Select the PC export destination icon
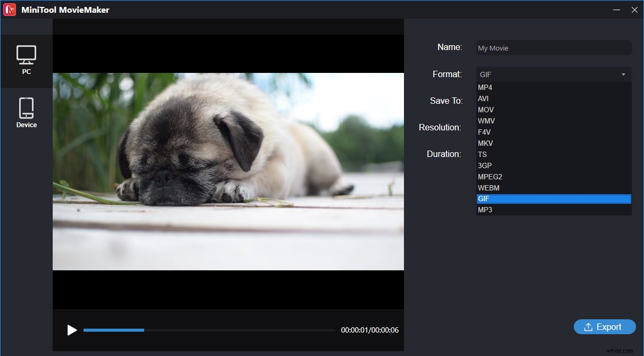The height and width of the screenshot is (356, 644). [x=27, y=56]
